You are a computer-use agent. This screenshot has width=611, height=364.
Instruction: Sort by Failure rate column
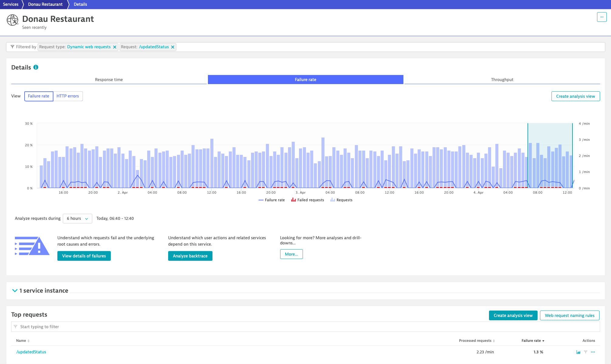(x=533, y=341)
